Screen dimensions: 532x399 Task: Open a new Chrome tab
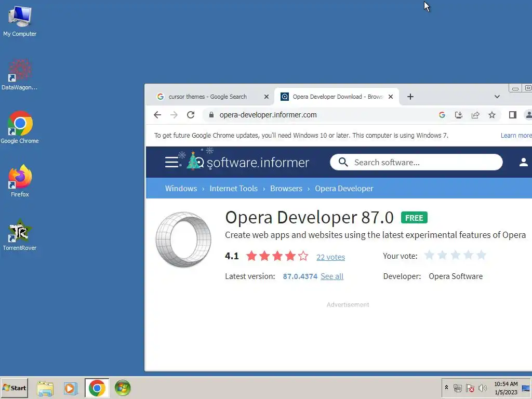410,97
